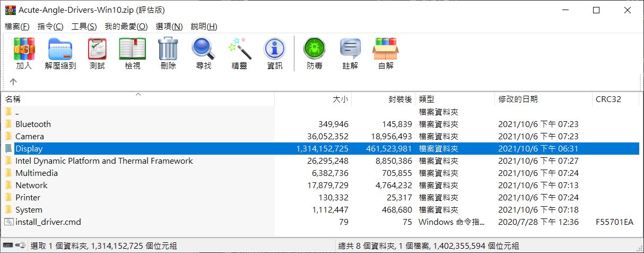Run the 測試 (Test) archive tool
This screenshot has height=253, width=644.
pyautogui.click(x=97, y=53)
